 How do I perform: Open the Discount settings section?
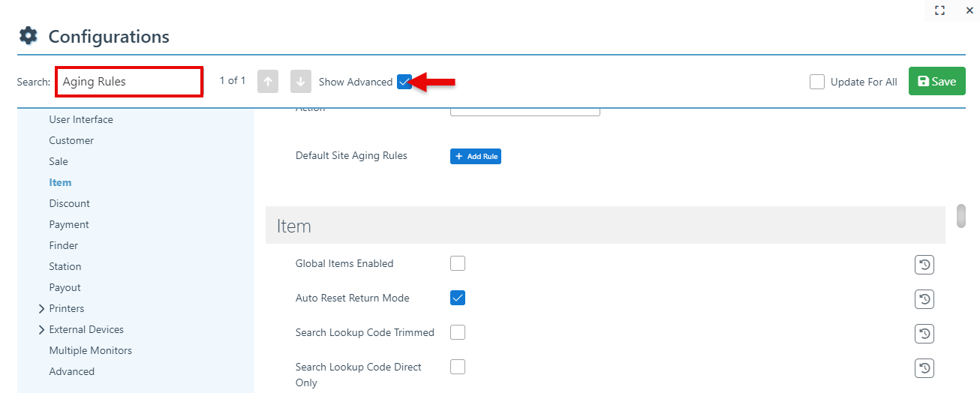click(69, 203)
